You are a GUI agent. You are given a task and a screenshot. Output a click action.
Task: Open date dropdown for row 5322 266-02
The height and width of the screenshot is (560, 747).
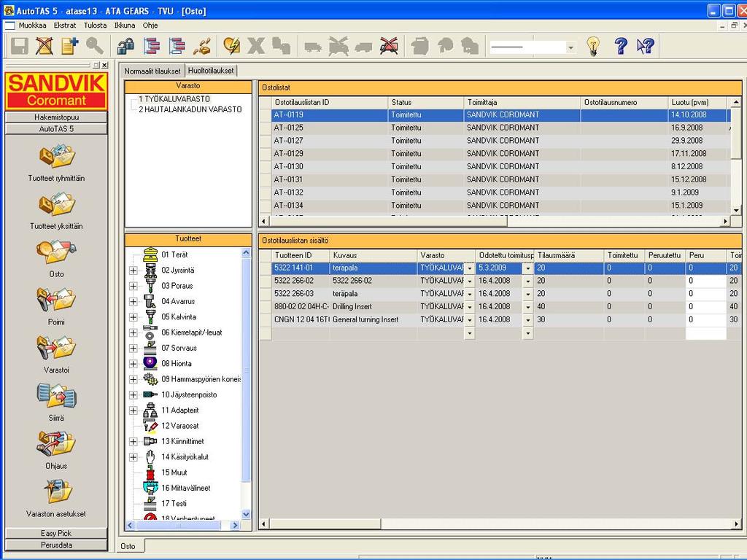(527, 281)
